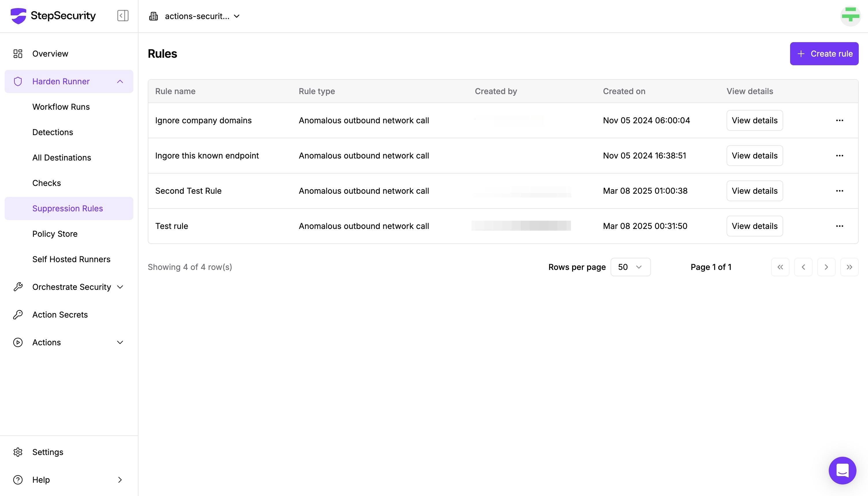Collapse the sidebar panel icon

(x=123, y=16)
